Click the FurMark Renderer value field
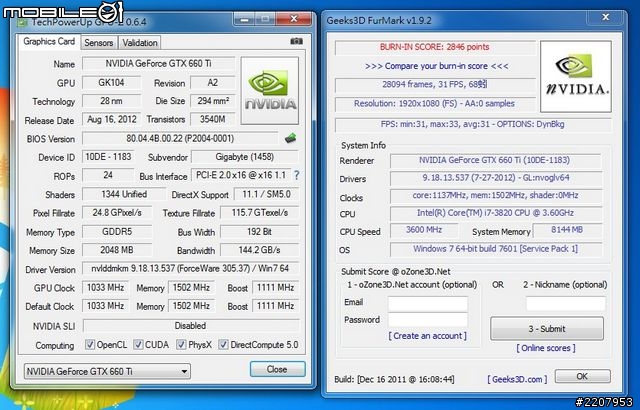Image resolution: width=640 pixels, height=410 pixels. [x=495, y=160]
